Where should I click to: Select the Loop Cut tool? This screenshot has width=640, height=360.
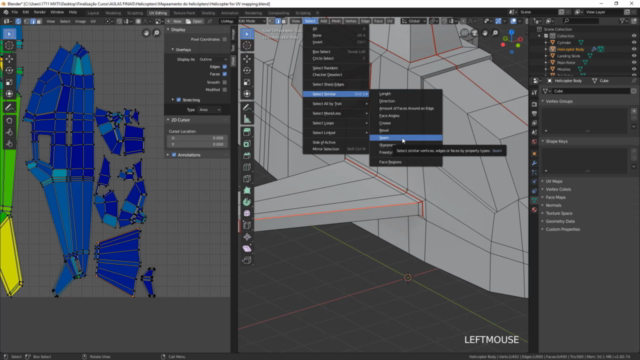[247, 167]
